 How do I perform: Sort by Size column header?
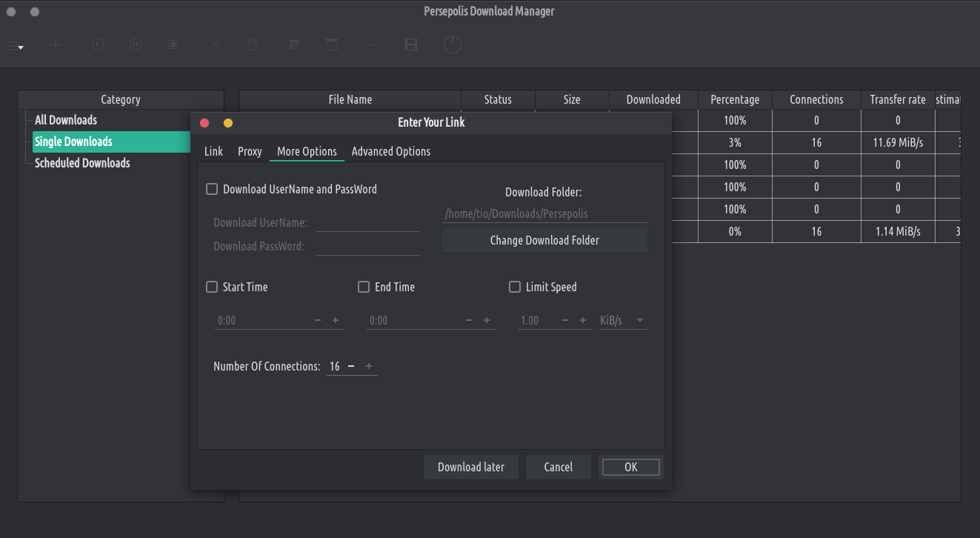pyautogui.click(x=572, y=99)
